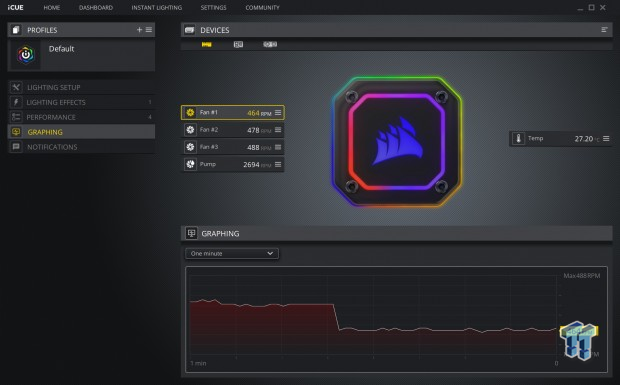620x385 pixels.
Task: Click the Notifications chat icon
Action: 16,147
